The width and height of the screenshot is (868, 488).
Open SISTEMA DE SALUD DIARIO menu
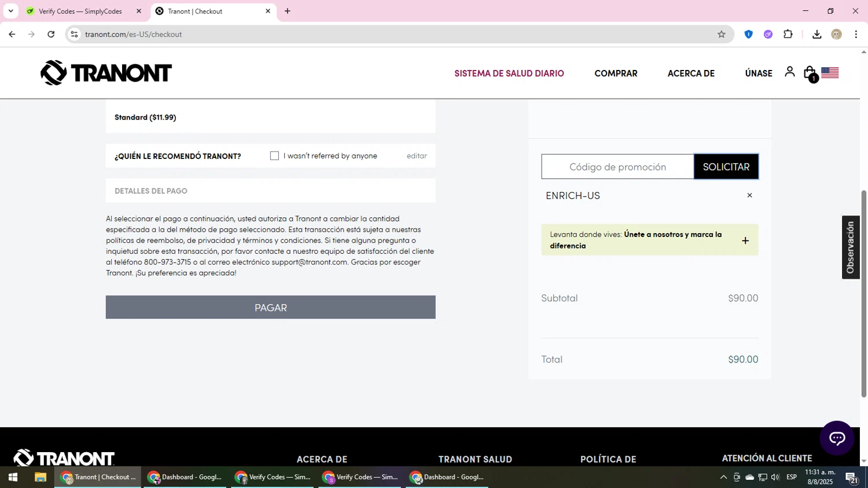[x=509, y=73]
